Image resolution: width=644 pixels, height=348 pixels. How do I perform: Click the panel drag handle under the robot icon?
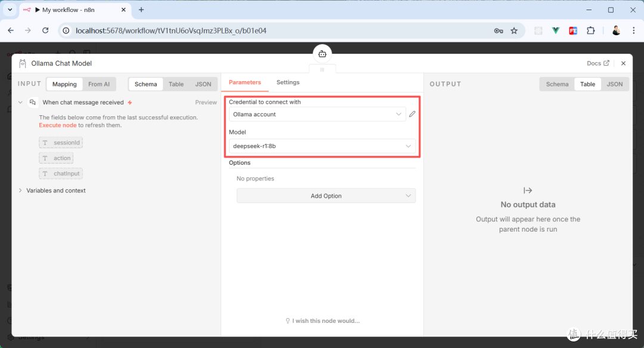click(323, 69)
